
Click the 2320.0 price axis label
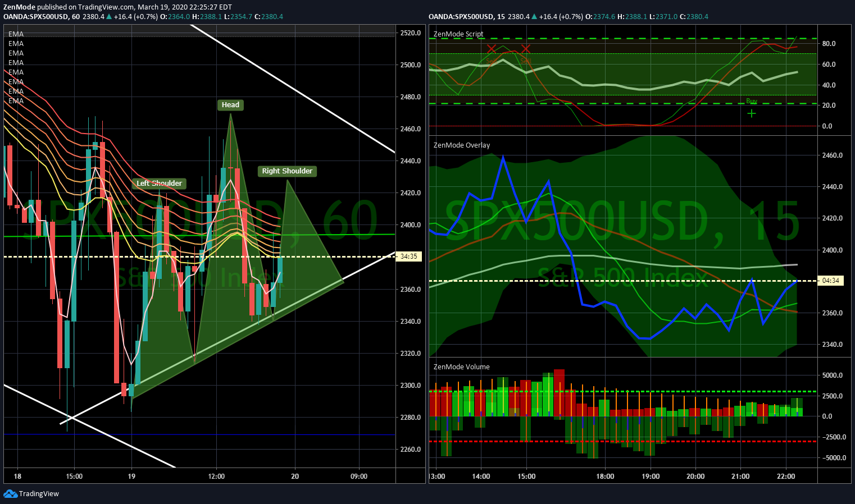click(410, 354)
